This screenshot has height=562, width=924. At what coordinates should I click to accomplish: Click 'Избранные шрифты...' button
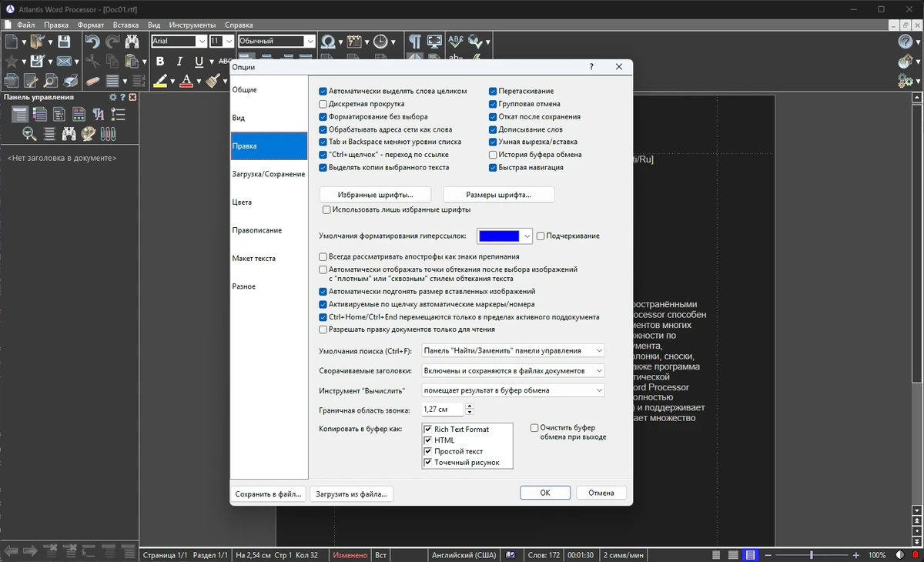click(x=375, y=195)
